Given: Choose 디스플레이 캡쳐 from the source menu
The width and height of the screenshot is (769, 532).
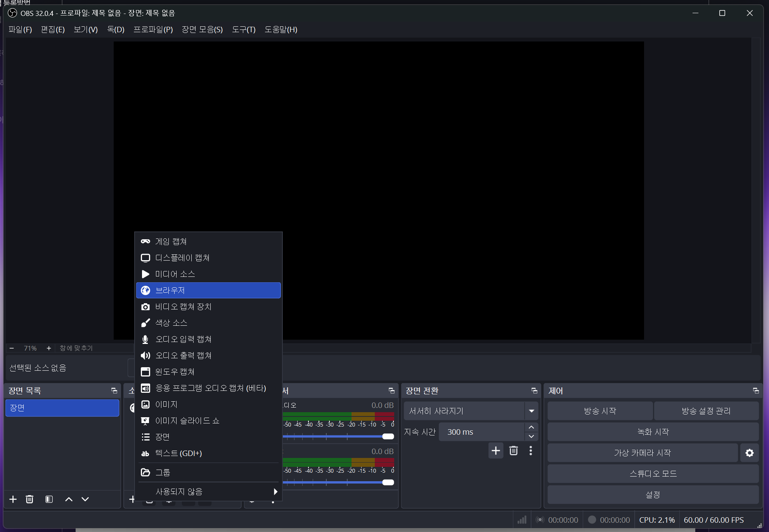Looking at the screenshot, I should click(208, 258).
